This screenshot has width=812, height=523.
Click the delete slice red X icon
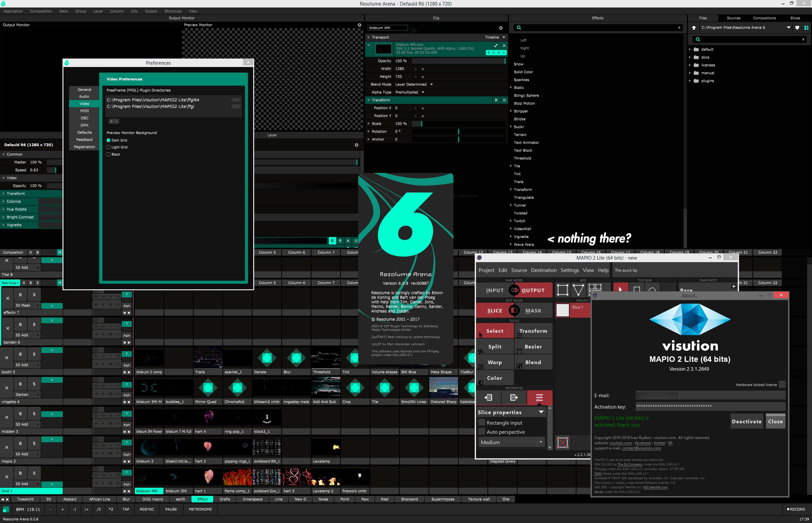[x=562, y=442]
